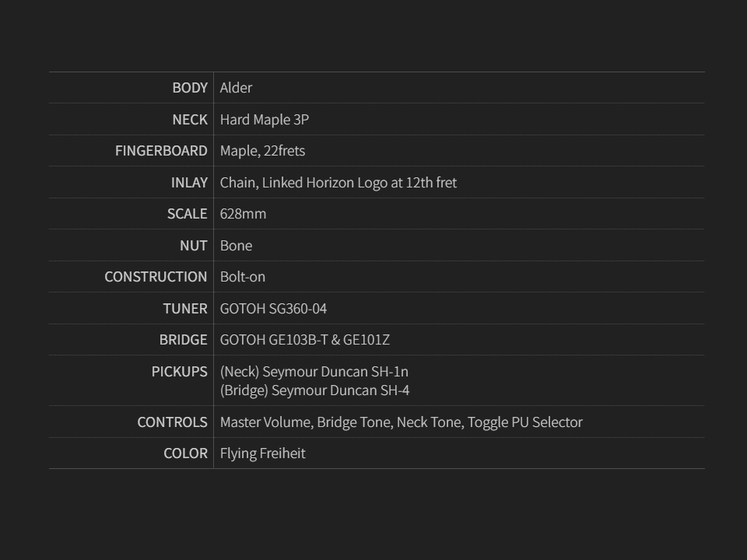Click the 628mm scale value
Image resolution: width=747 pixels, height=560 pixels.
click(243, 214)
